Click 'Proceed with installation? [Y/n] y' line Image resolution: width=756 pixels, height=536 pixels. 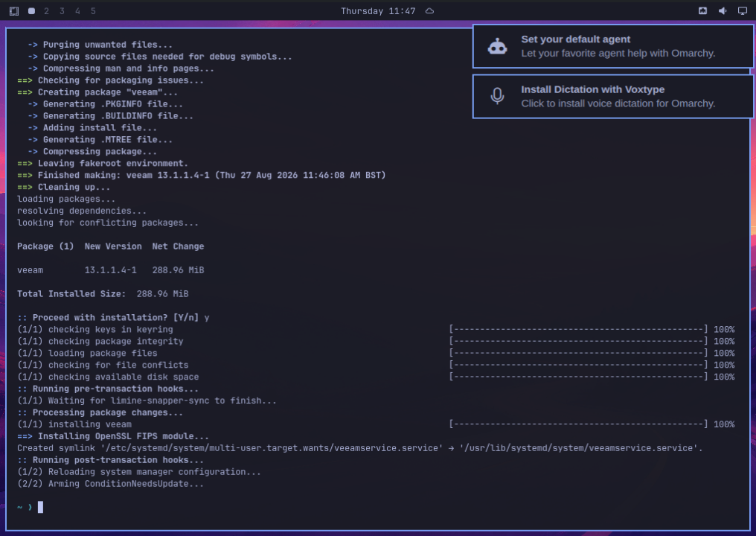click(x=113, y=317)
